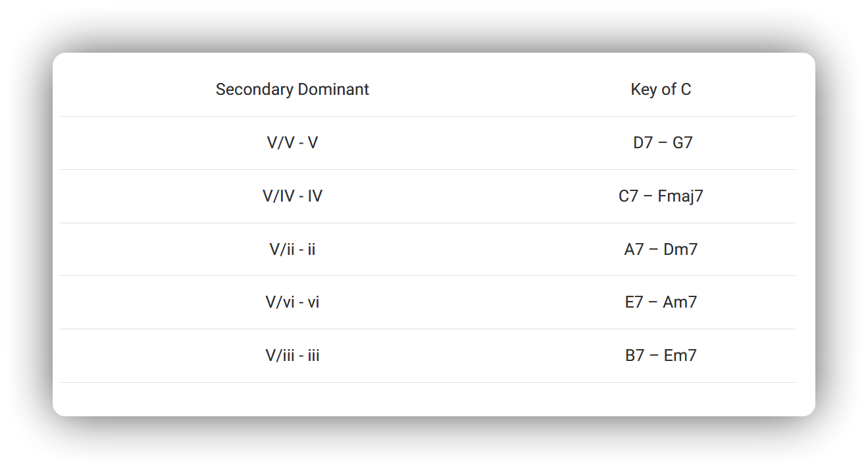
Task: Click the Key of C column header
Action: pyautogui.click(x=661, y=90)
